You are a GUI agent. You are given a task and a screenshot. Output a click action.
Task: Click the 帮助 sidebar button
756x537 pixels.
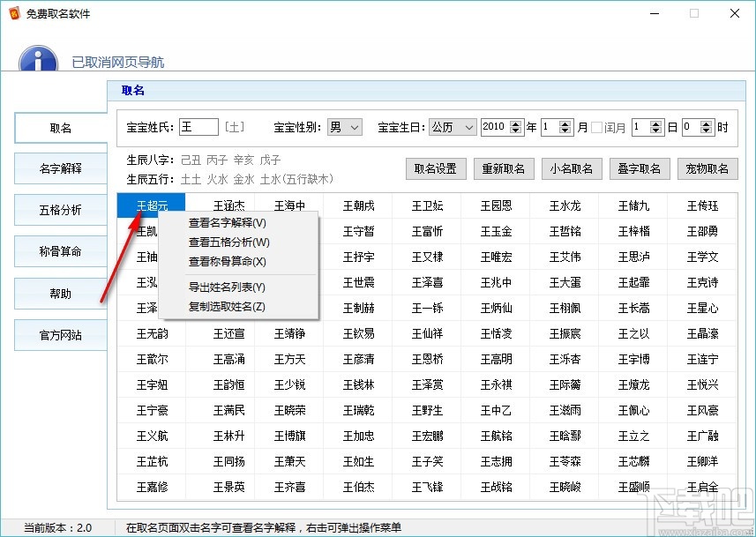click(60, 293)
